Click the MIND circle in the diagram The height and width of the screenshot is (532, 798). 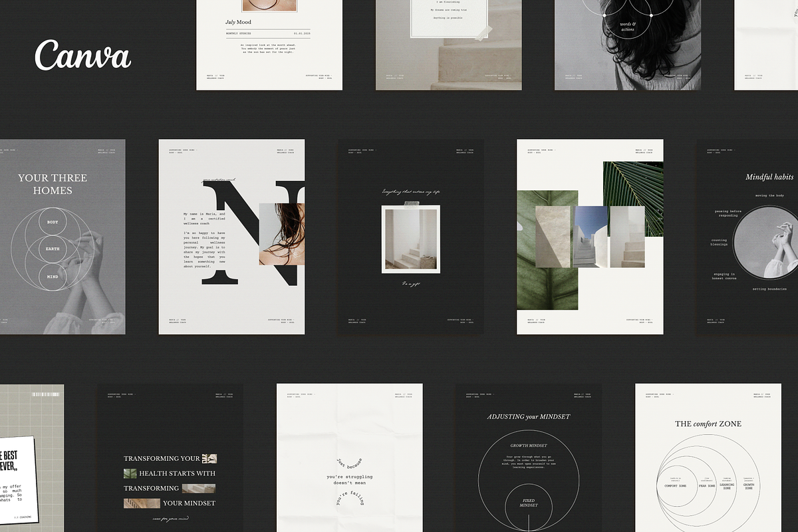point(53,276)
